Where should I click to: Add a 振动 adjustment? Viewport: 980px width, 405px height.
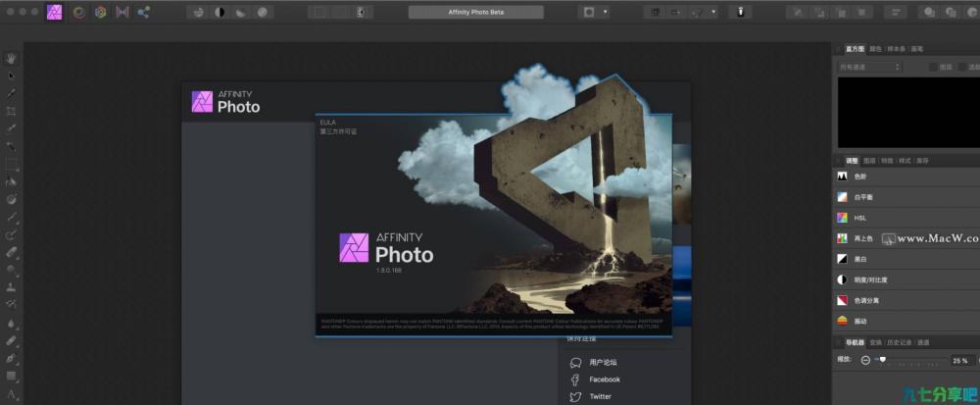[x=906, y=321]
